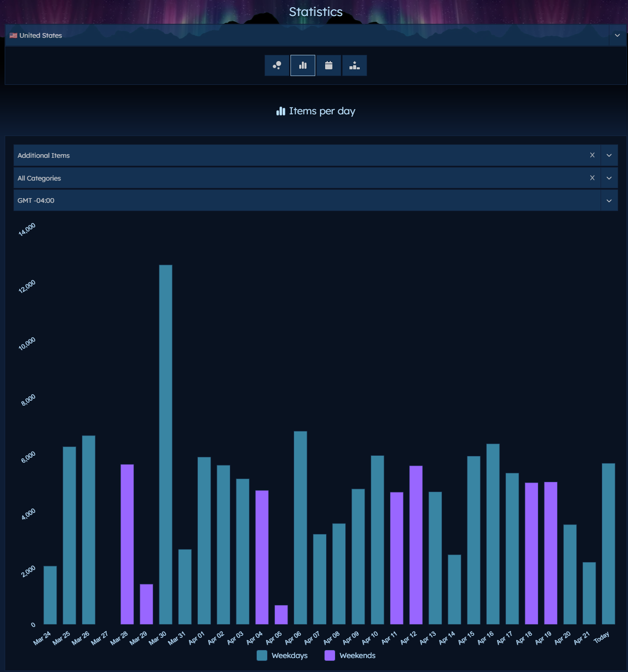Image resolution: width=628 pixels, height=672 pixels.
Task: Select the bubble chart view icon
Action: pyautogui.click(x=277, y=65)
